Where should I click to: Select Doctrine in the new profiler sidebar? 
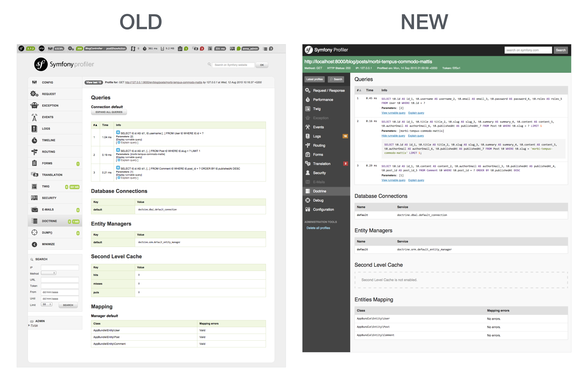coord(326,191)
